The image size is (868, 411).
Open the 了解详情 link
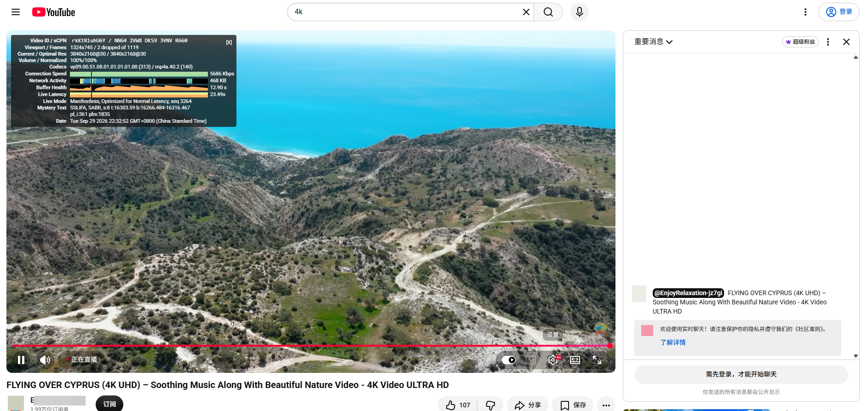pyautogui.click(x=673, y=342)
